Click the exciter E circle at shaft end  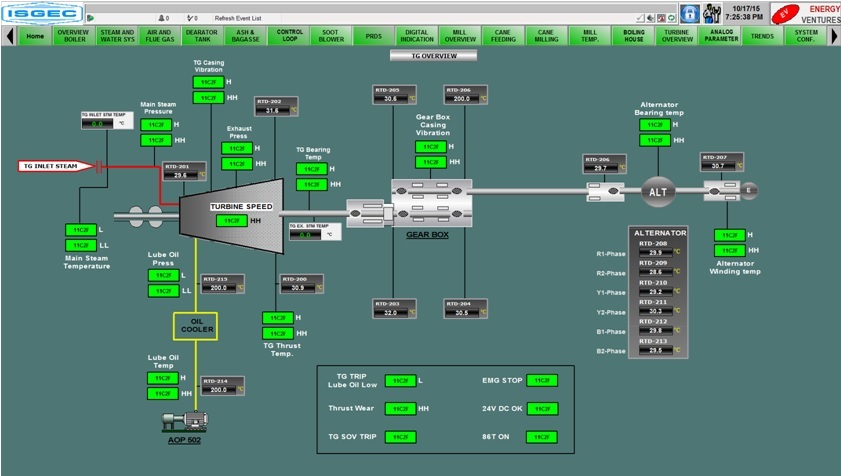click(x=749, y=190)
